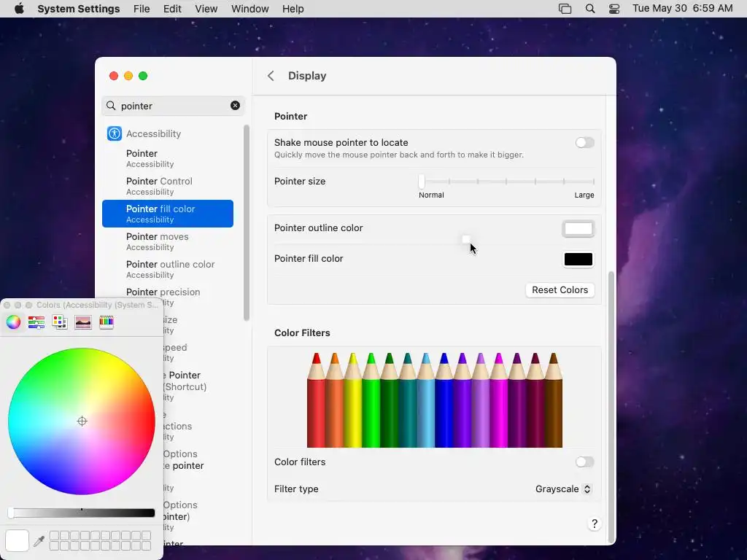Open the color palettes picker tab
The width and height of the screenshot is (747, 560).
pyautogui.click(x=60, y=322)
